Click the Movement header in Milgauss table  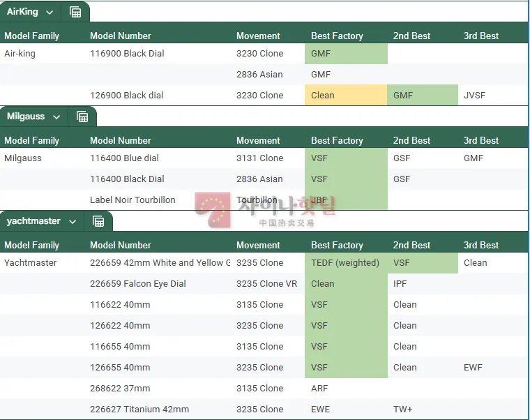[x=258, y=141]
